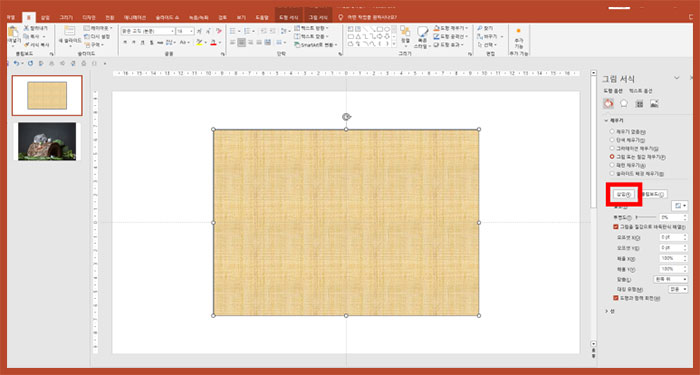Select the Picture or texture fill radio button
700x375 pixels.
(612, 157)
